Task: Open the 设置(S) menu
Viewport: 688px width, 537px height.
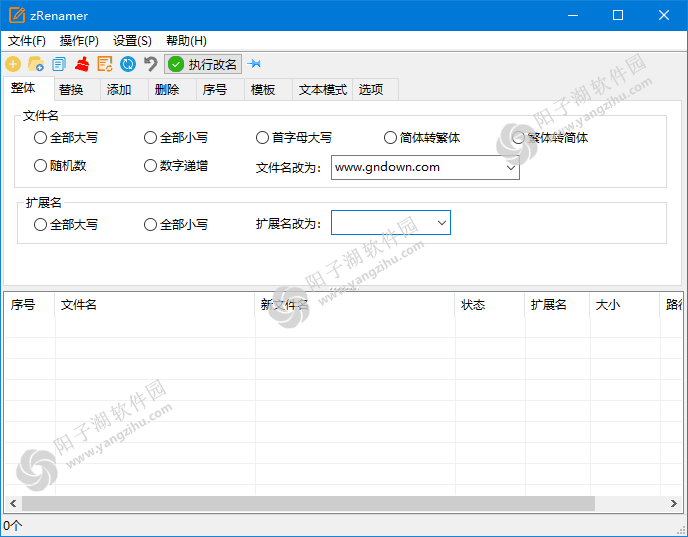Action: tap(132, 41)
